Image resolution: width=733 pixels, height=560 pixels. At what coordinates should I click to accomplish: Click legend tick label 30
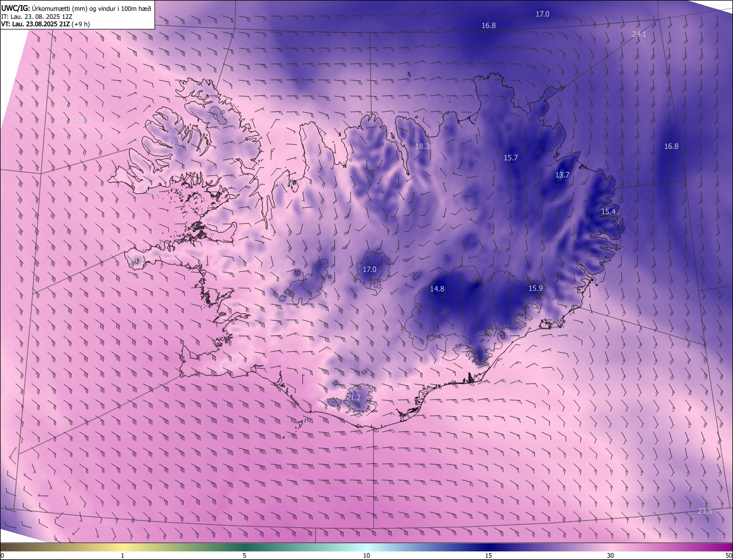point(610,556)
